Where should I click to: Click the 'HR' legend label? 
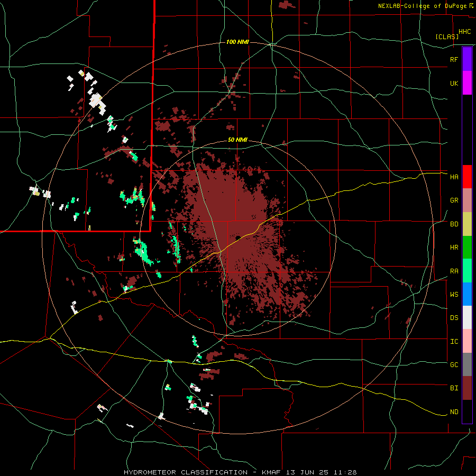tap(454, 248)
